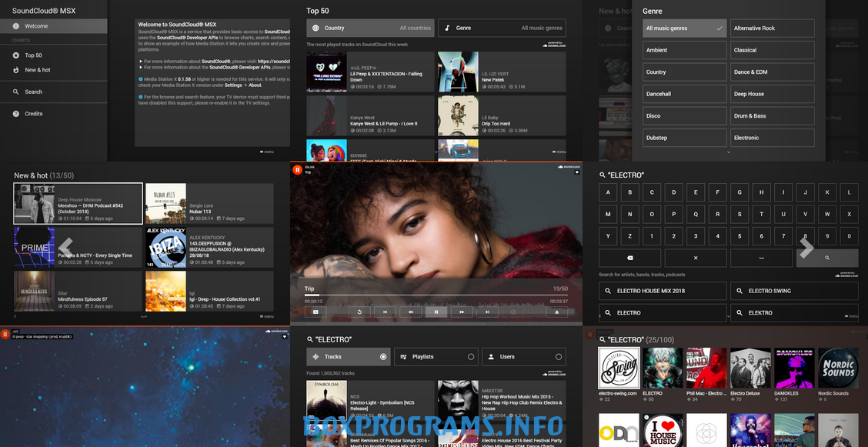Click the Trip track progress bar
Viewport: 868px width, 447px height.
click(436, 295)
